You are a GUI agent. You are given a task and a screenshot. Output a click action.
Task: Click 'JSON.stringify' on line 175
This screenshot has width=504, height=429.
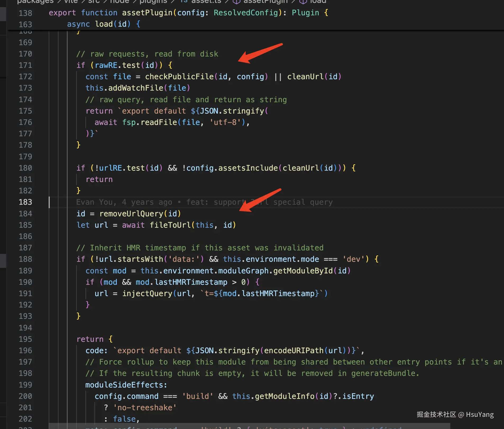[x=232, y=111]
